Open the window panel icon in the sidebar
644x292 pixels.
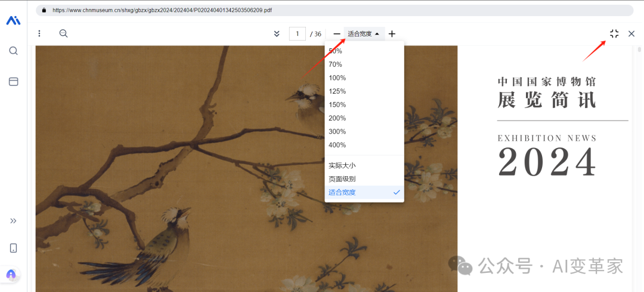click(x=13, y=81)
